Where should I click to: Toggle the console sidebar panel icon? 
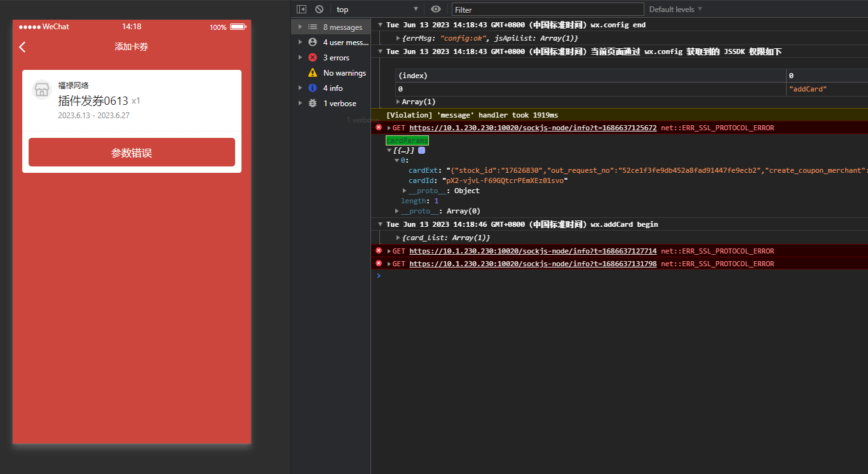coord(302,10)
